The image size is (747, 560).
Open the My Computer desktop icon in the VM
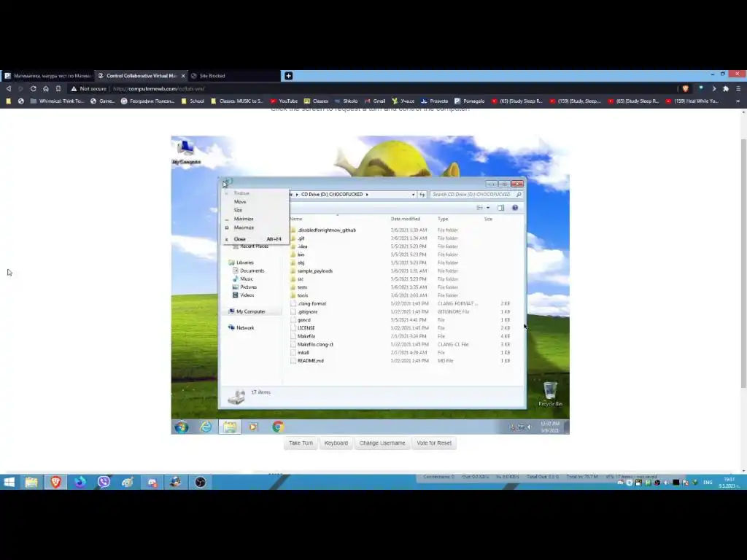coord(186,152)
